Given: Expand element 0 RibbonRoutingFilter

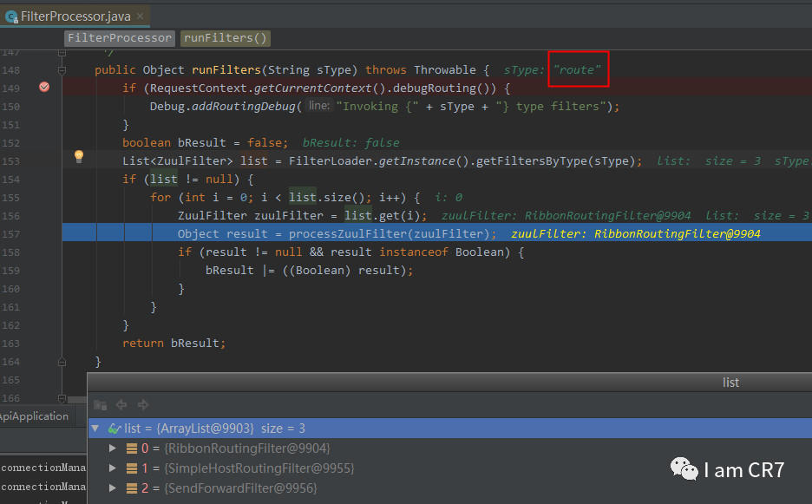Looking at the screenshot, I should point(113,448).
